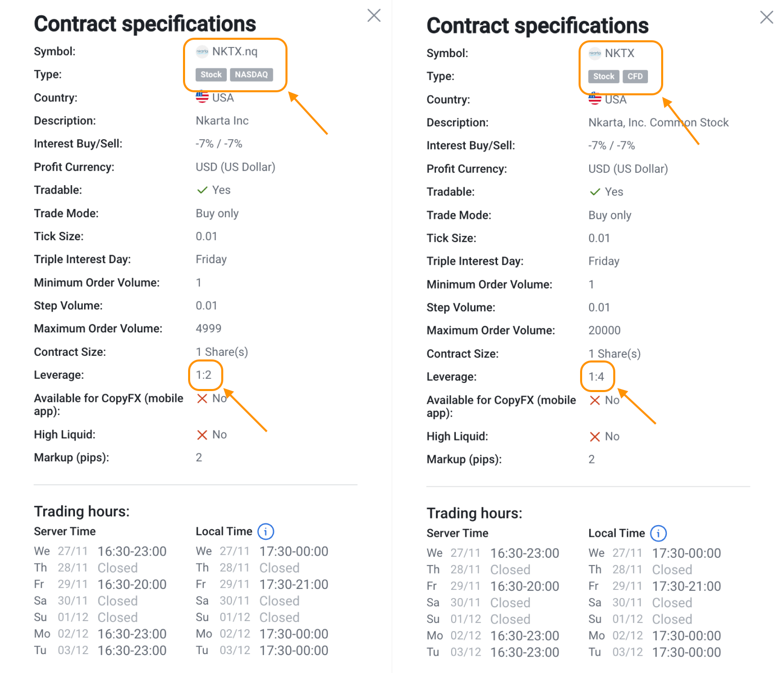Click the Stock badge next to CFD
The image size is (784, 673).
[x=604, y=76]
